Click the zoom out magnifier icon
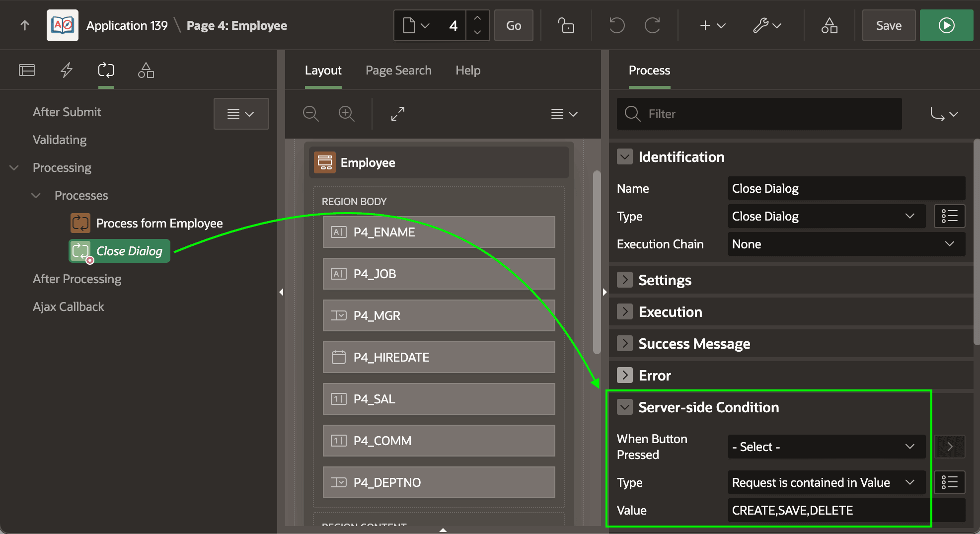Viewport: 980px width, 534px height. [x=311, y=114]
